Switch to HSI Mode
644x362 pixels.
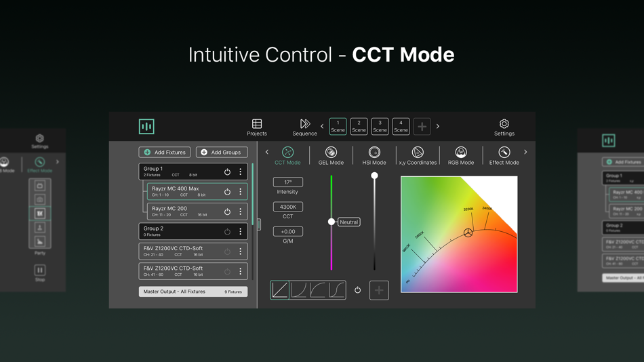pos(374,156)
